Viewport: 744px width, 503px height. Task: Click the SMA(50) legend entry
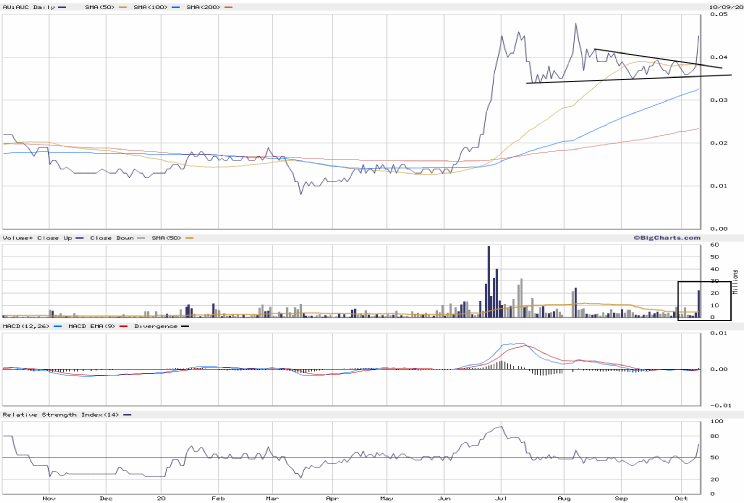pyautogui.click(x=96, y=7)
